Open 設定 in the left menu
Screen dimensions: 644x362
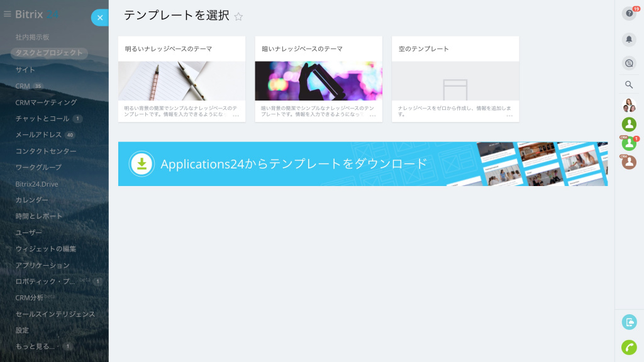point(22,331)
